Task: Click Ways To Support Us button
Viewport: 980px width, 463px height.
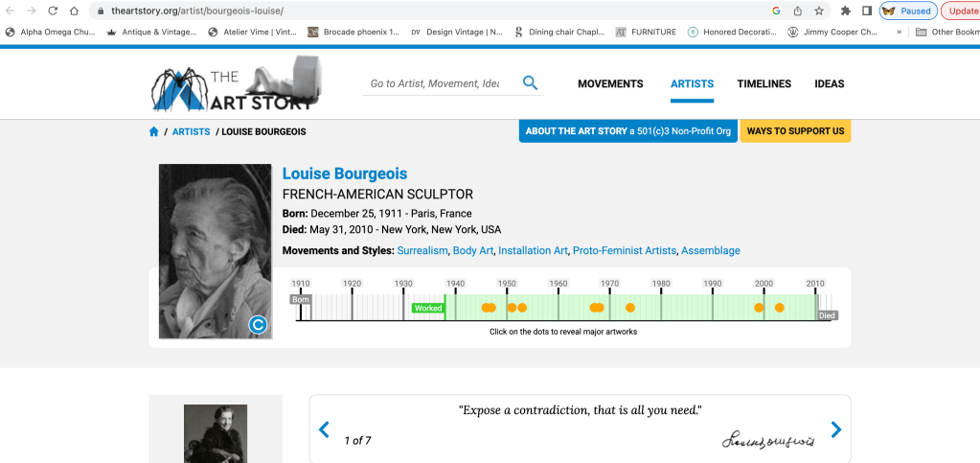Action: click(x=795, y=131)
